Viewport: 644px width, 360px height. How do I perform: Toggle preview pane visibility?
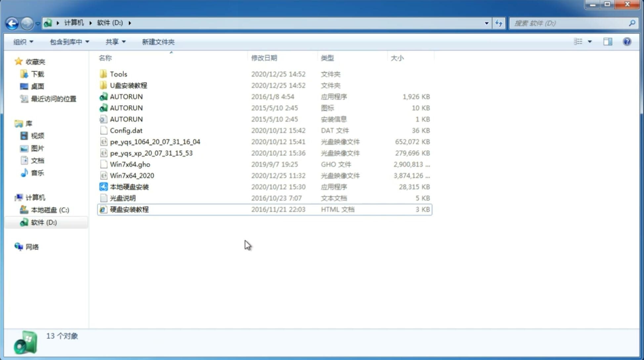coord(608,42)
